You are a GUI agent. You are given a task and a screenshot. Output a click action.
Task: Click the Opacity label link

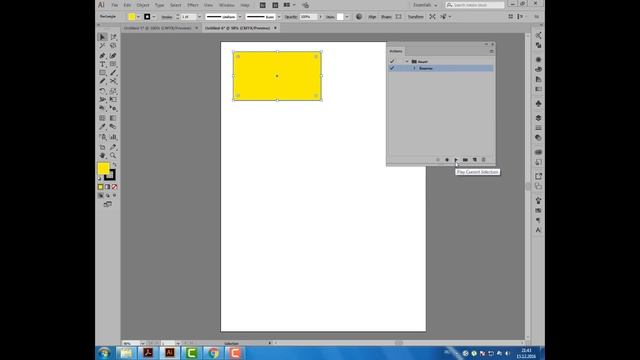click(291, 17)
